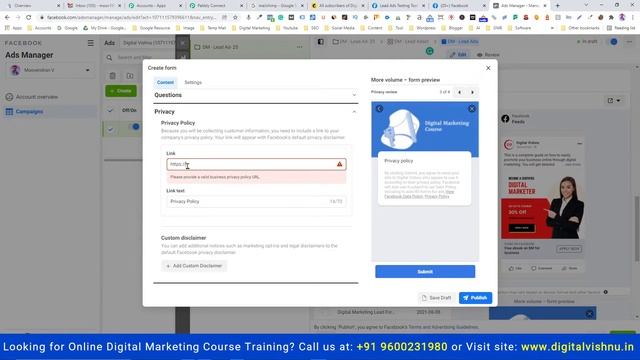Viewport: 640px width, 360px height.
Task: Open Digital Marketing bookmarks folder
Action: pos(251,28)
